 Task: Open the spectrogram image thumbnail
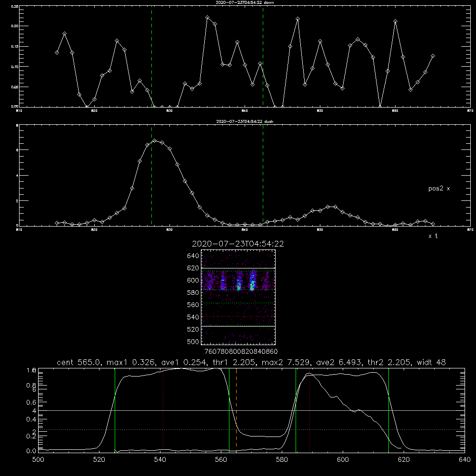[x=238, y=297]
